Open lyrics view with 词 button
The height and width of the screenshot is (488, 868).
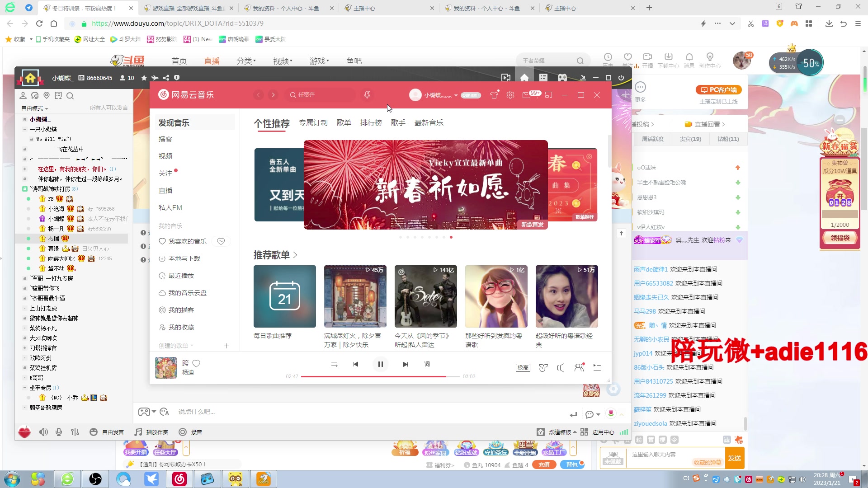[427, 364]
